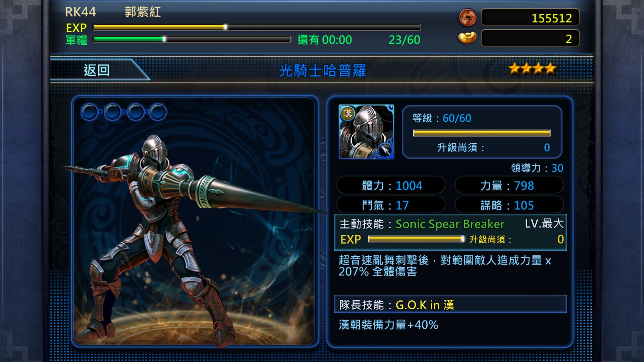The width and height of the screenshot is (644, 362).
Task: Open the knight hero portrait thumbnail
Action: tap(366, 132)
